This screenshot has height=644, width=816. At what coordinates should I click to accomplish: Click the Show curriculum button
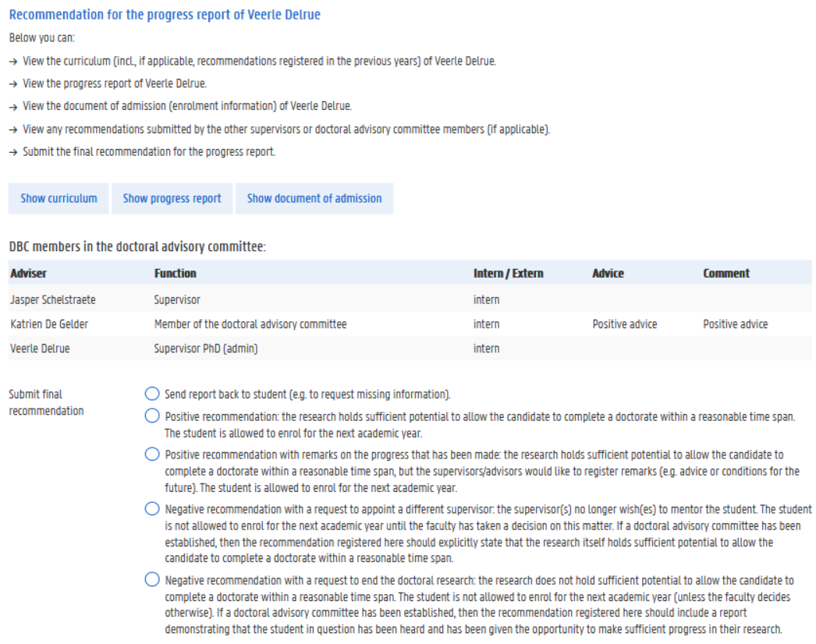[59, 199]
